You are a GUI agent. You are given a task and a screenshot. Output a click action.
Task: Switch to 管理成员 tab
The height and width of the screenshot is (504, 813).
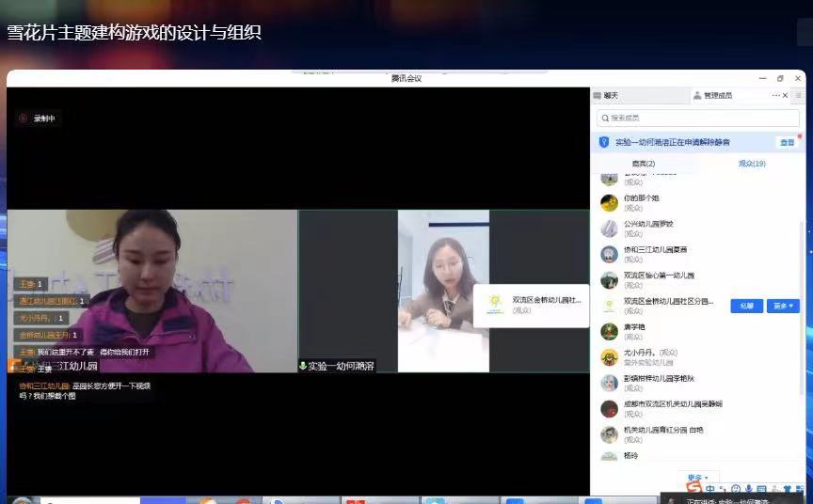click(x=717, y=96)
